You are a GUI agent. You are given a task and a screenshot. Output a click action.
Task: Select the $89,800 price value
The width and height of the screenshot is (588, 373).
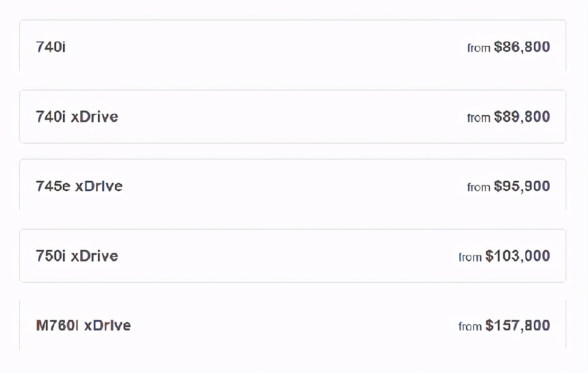522,117
